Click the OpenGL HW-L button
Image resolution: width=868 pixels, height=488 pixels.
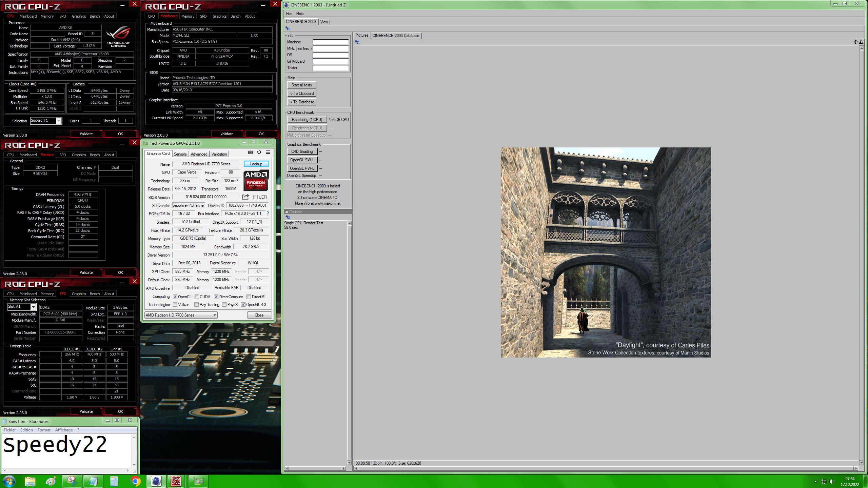[x=302, y=168]
